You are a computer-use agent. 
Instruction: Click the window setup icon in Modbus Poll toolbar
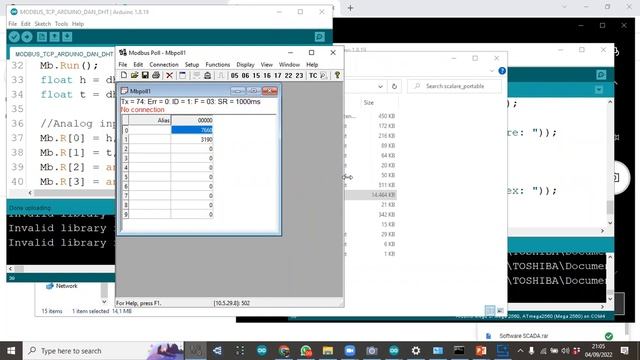point(182,75)
